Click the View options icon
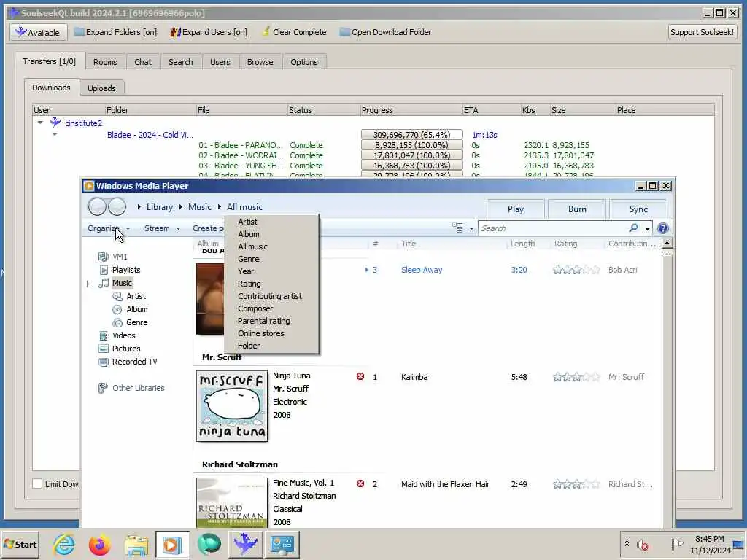 (x=458, y=228)
